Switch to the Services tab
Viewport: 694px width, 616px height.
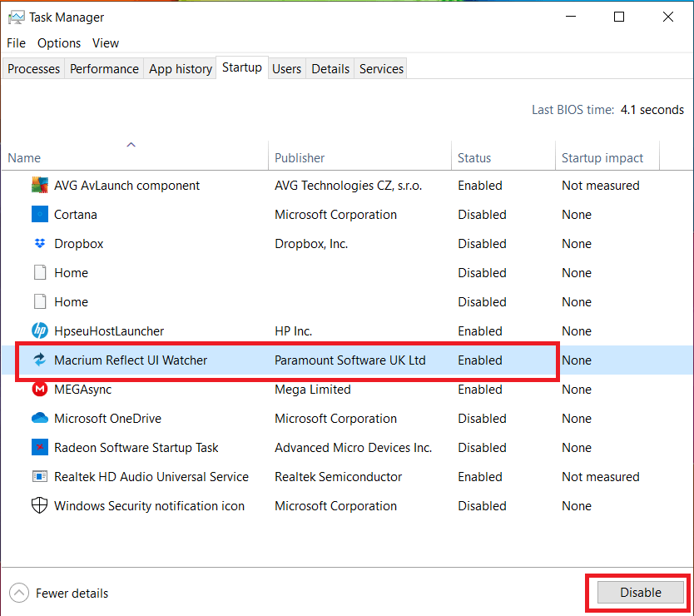381,68
